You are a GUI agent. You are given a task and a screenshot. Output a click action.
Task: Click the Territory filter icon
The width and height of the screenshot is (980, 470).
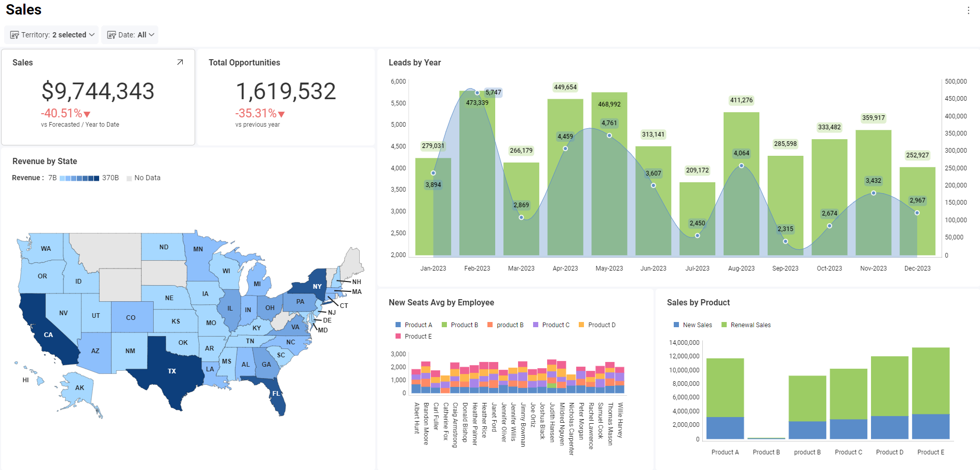15,35
